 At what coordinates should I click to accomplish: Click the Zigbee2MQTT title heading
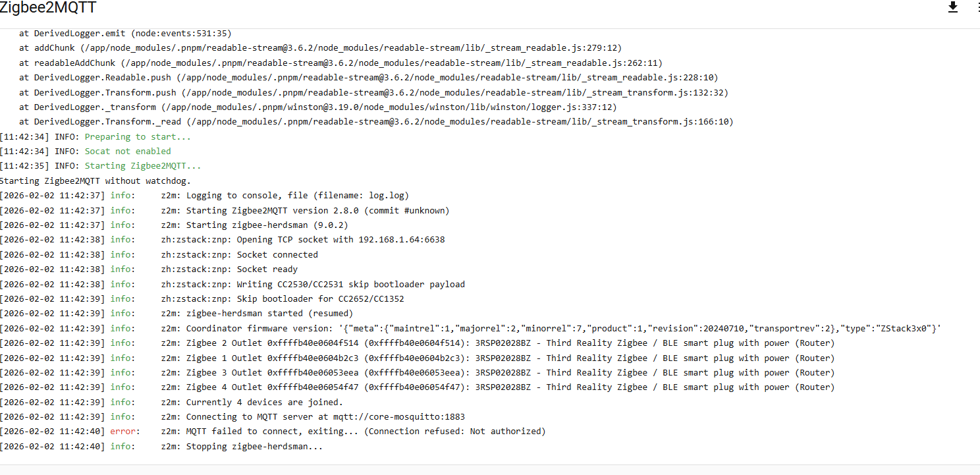coord(48,8)
